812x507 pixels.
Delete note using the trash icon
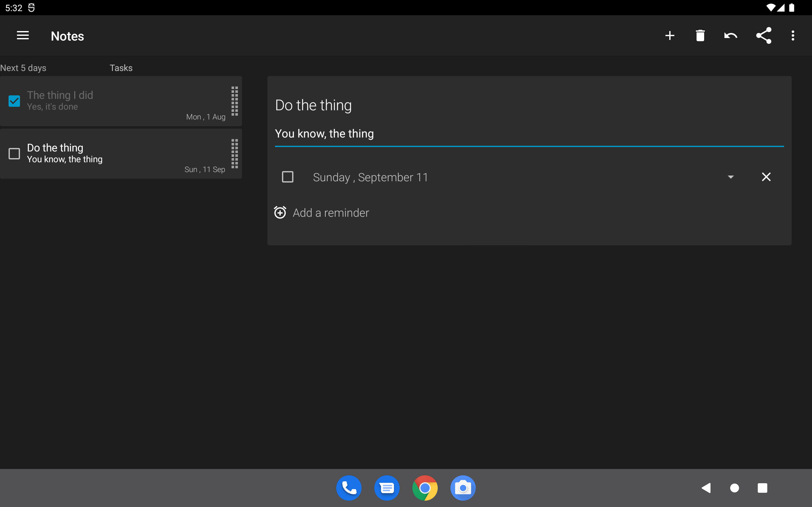point(700,35)
